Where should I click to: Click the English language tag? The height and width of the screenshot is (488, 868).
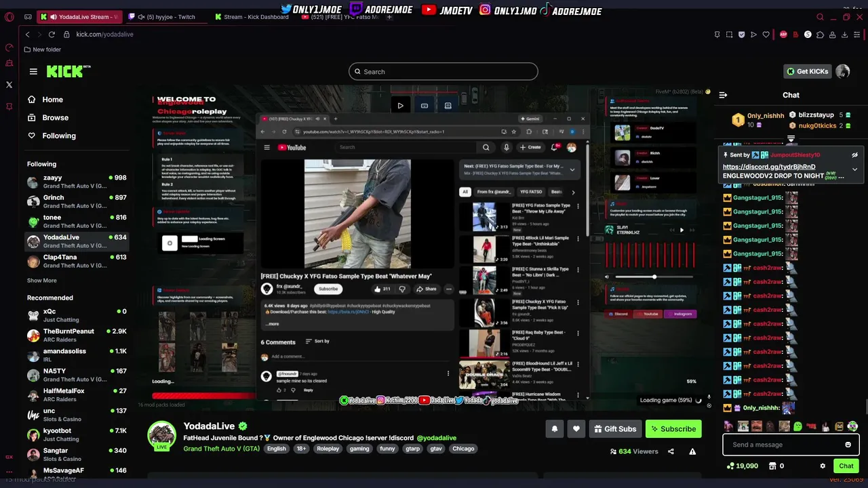coord(277,449)
